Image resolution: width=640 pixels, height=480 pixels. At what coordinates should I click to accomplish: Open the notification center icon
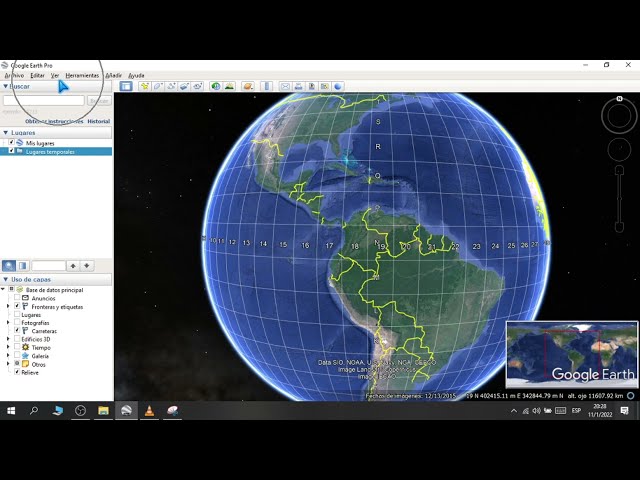(x=624, y=411)
